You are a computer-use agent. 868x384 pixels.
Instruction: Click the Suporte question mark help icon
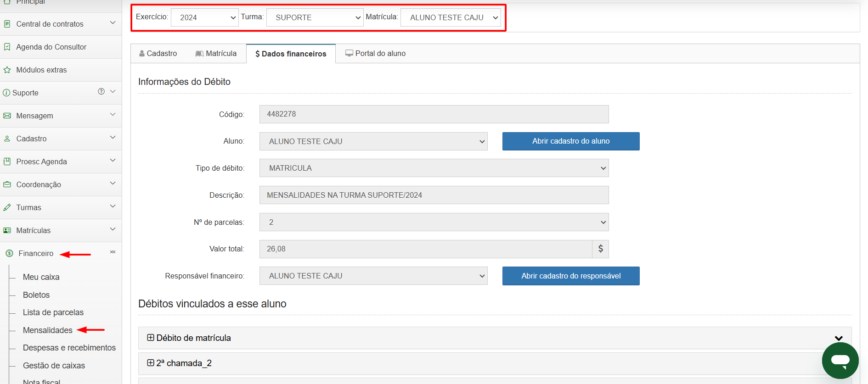click(101, 91)
